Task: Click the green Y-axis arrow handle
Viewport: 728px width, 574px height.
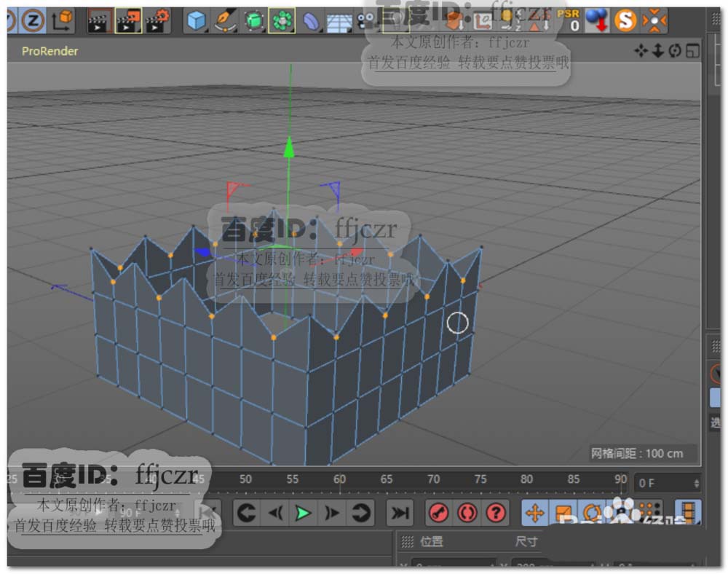Action: tap(289, 146)
